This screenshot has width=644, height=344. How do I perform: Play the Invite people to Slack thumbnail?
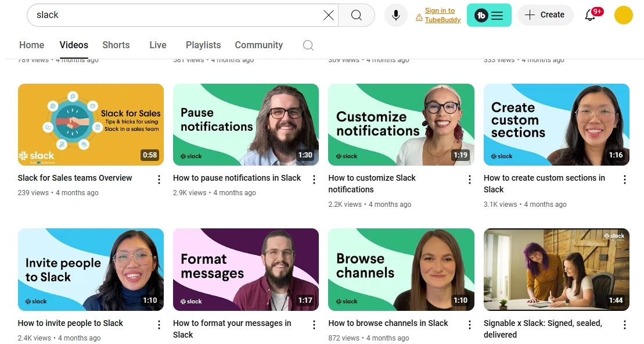point(91,270)
